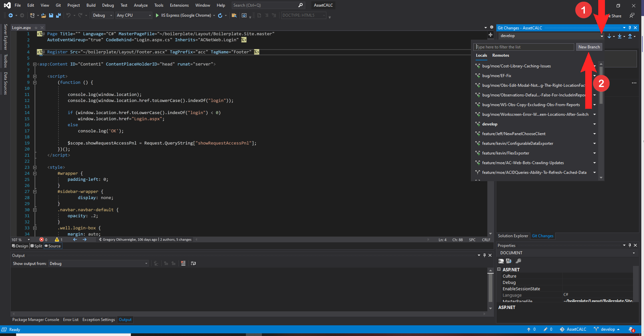Toggle word wrap in the Output panel
The width and height of the screenshot is (644, 336).
point(193,263)
